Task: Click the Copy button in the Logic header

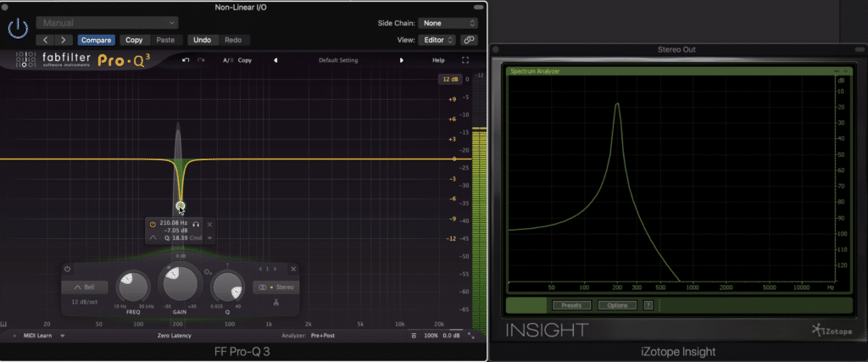Action: coord(134,40)
